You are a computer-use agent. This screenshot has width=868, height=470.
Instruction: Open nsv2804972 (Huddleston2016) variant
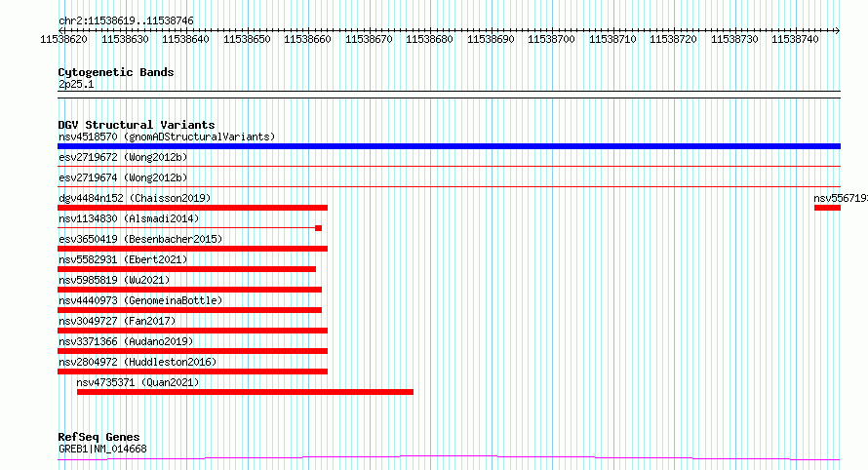tap(138, 362)
